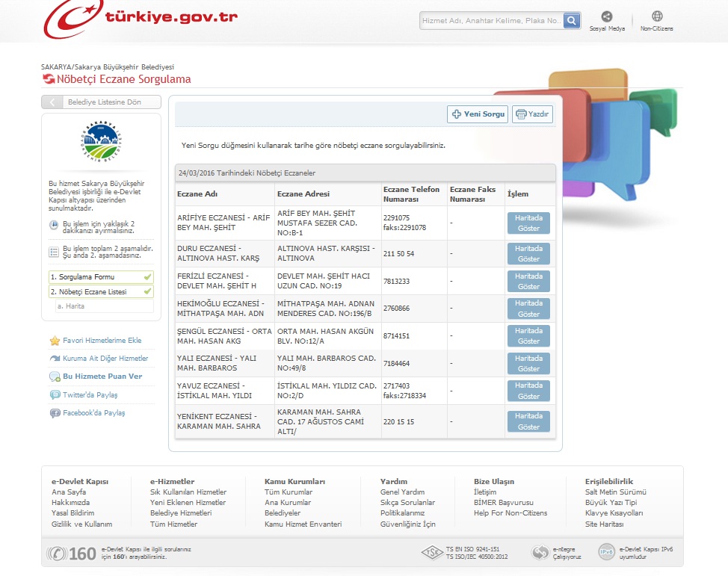Click the Yeni Sorgu button

[x=478, y=114]
